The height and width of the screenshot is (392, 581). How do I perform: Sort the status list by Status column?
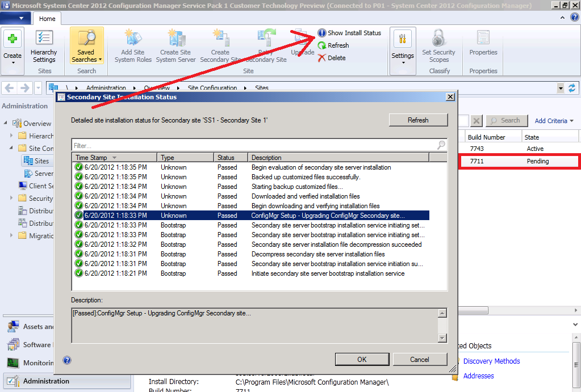[x=231, y=157]
